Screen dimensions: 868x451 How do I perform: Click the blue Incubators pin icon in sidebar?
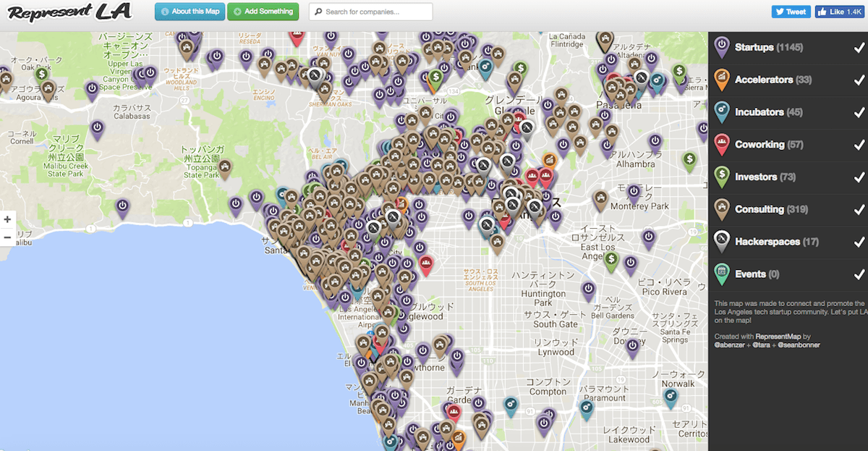point(721,112)
